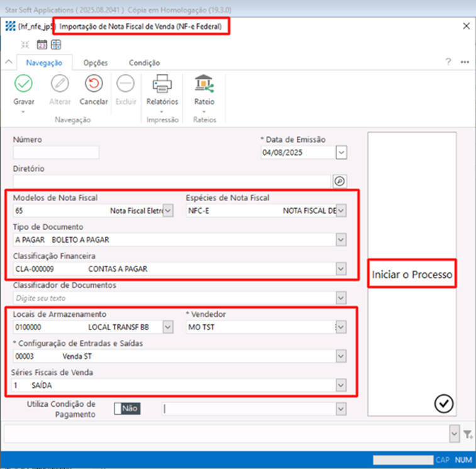Open the Relatórios printer icon
The image size is (476, 469).
(162, 83)
